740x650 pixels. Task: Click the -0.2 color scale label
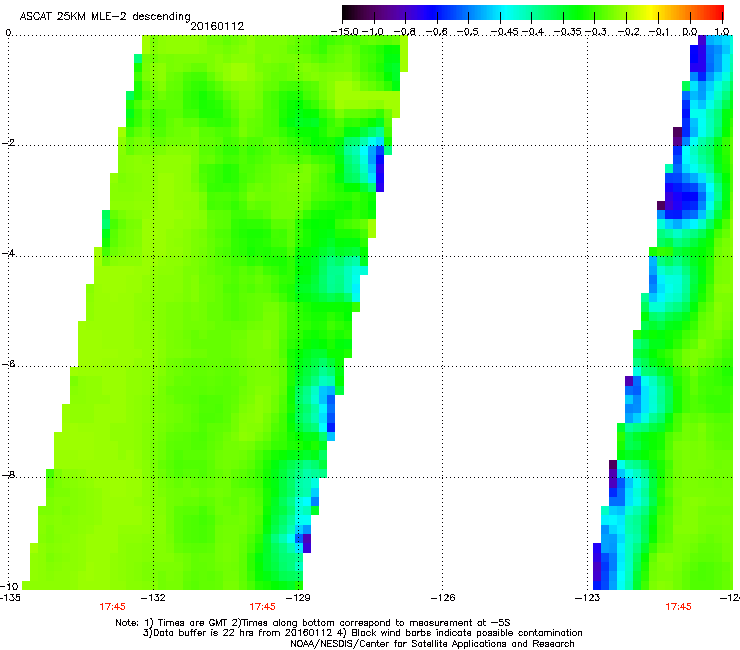[629, 32]
